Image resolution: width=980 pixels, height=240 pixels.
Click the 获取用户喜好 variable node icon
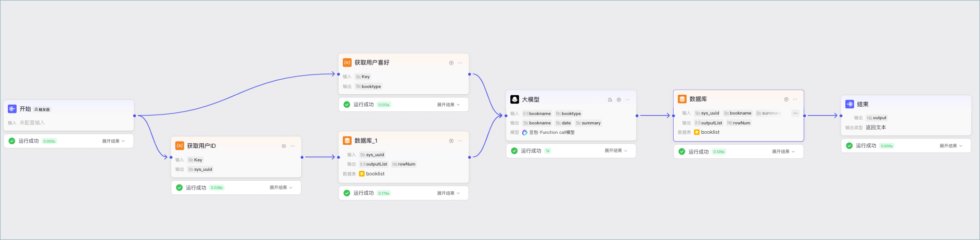click(x=347, y=62)
